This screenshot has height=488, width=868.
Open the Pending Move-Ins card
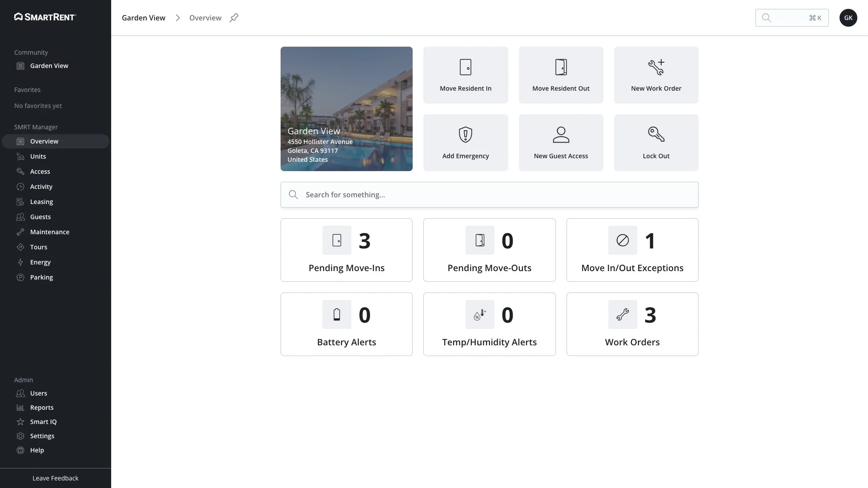pyautogui.click(x=346, y=250)
